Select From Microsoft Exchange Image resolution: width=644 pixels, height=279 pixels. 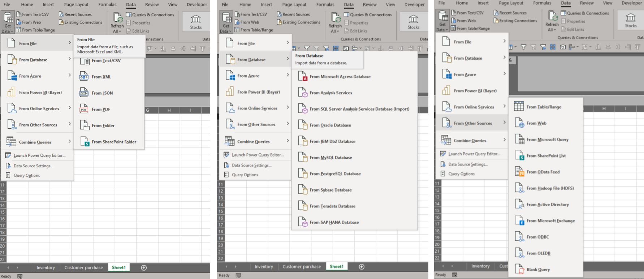[545, 221]
